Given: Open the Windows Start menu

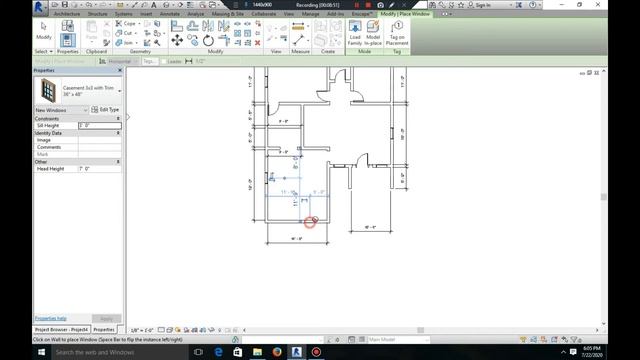Looking at the screenshot, I should (x=41, y=352).
